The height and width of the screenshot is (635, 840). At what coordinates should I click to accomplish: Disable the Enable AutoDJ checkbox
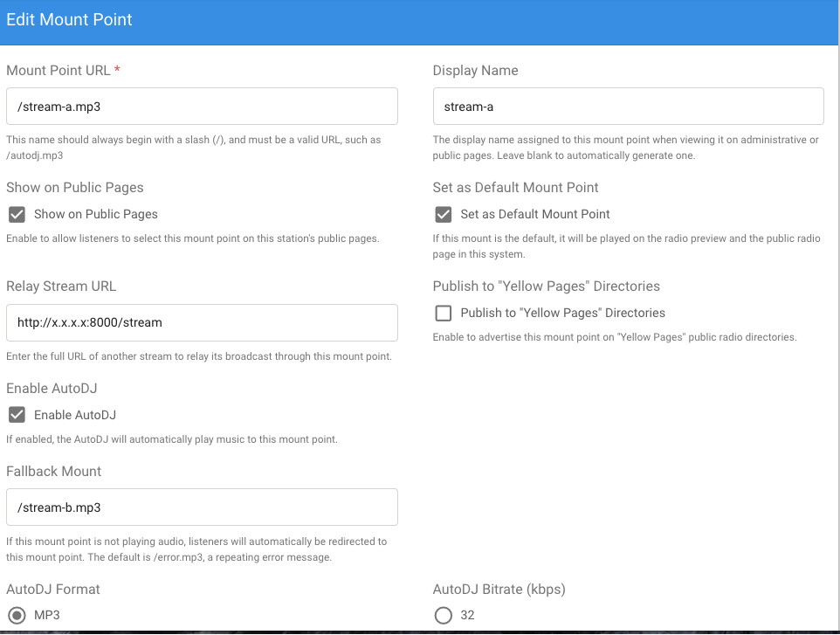point(17,415)
